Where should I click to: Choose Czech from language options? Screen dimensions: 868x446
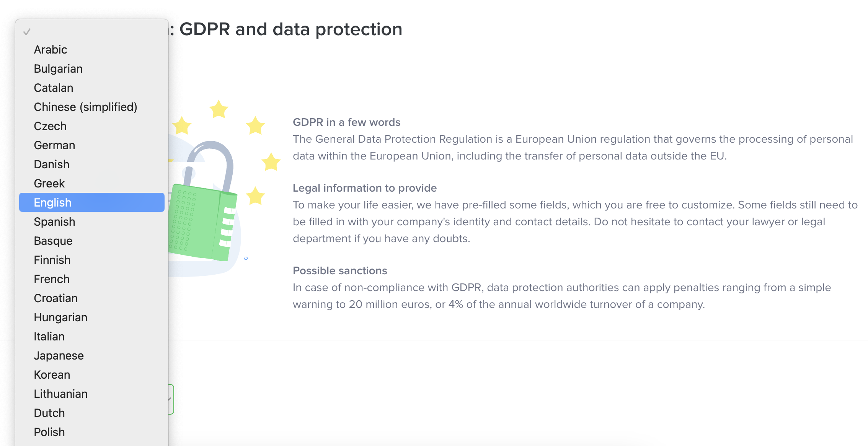50,126
